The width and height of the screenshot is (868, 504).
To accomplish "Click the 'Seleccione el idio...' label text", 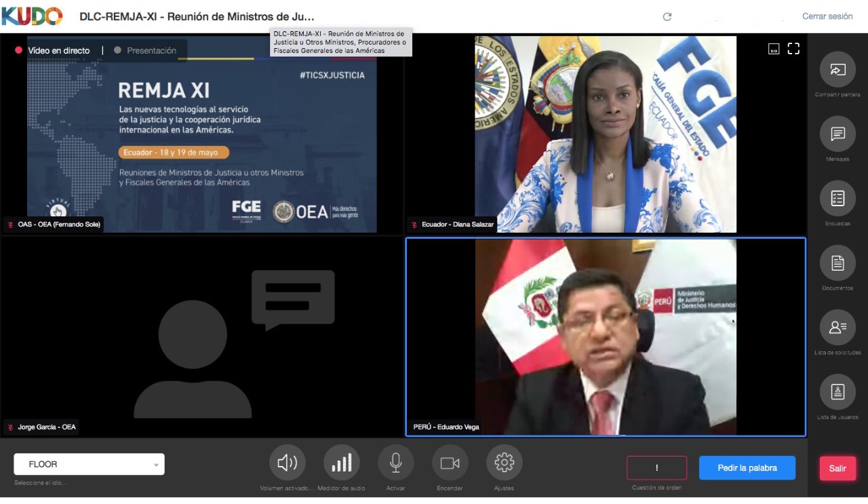I will (x=41, y=483).
